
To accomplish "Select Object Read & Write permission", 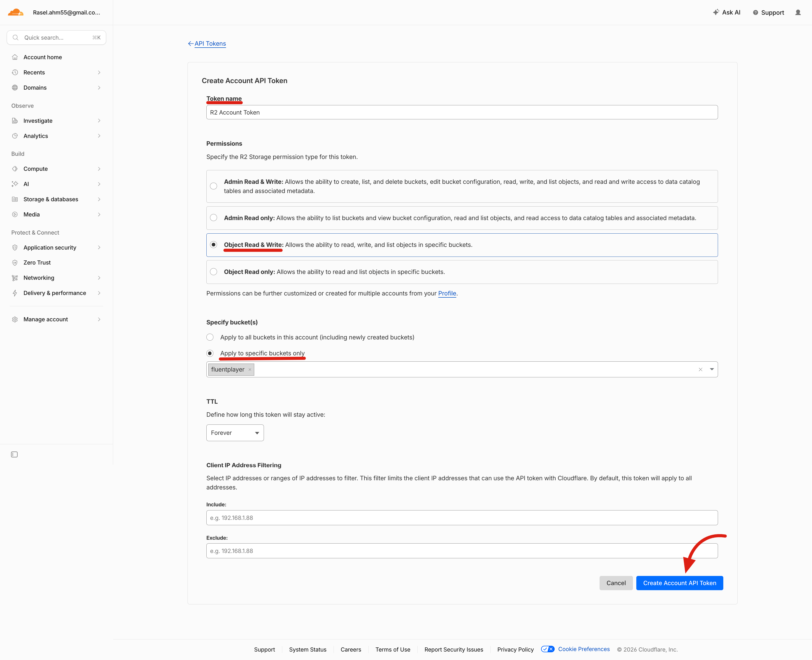I will click(x=214, y=245).
